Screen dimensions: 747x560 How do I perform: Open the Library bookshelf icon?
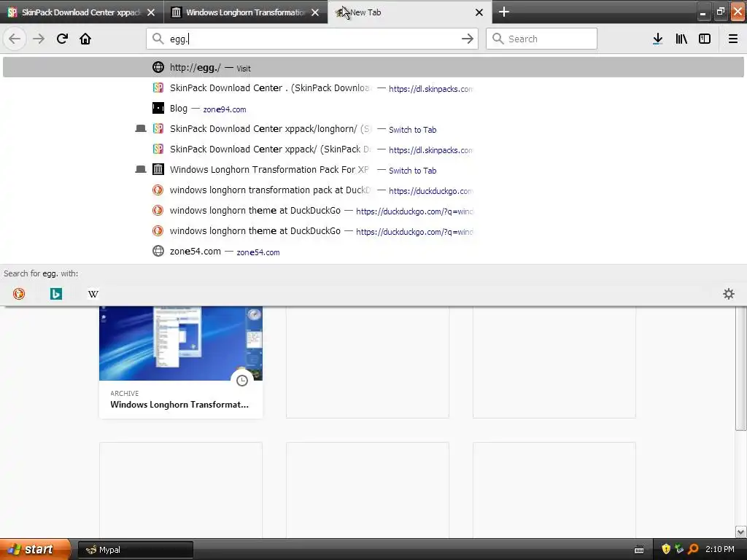(681, 39)
